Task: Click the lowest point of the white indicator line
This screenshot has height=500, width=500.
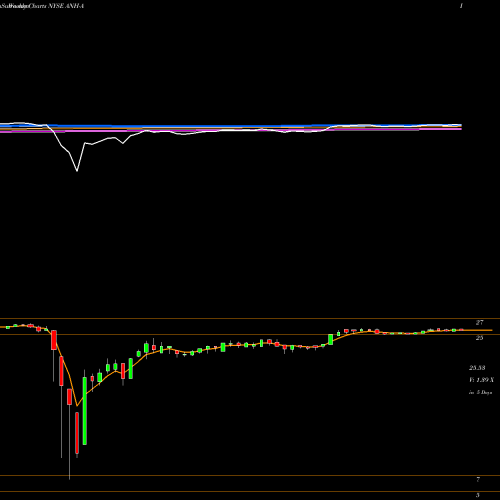Action: [x=77, y=171]
